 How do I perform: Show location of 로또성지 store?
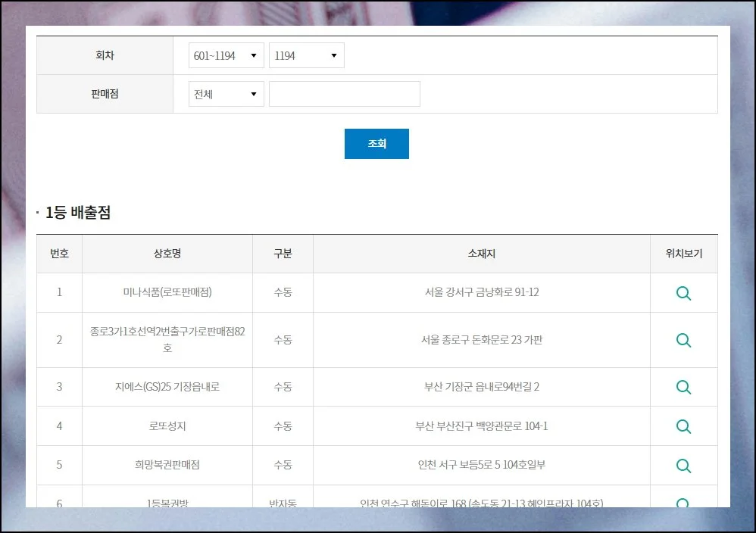point(683,426)
